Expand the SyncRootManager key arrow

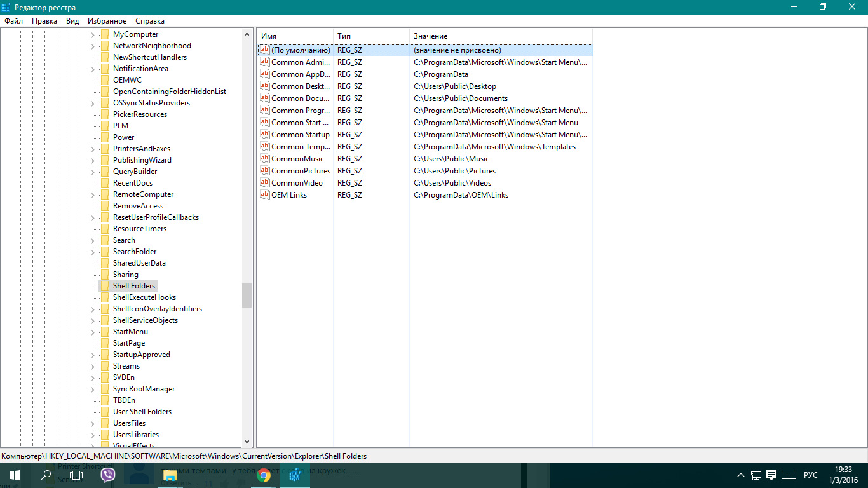click(92, 389)
